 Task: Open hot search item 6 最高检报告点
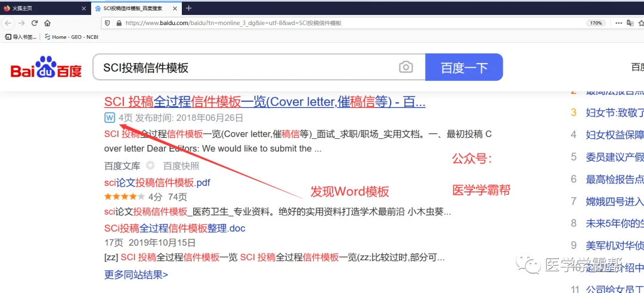pos(614,179)
